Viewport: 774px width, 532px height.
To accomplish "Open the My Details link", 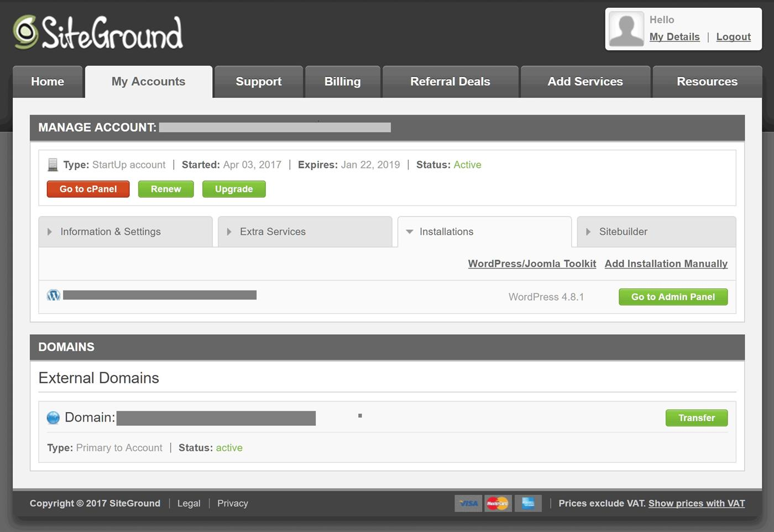I will [674, 37].
